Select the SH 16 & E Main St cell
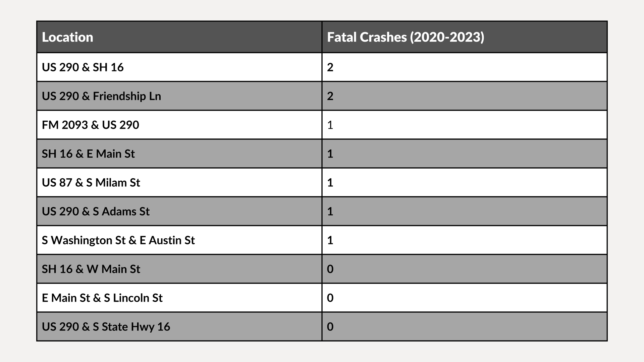The height and width of the screenshot is (362, 644). point(179,154)
